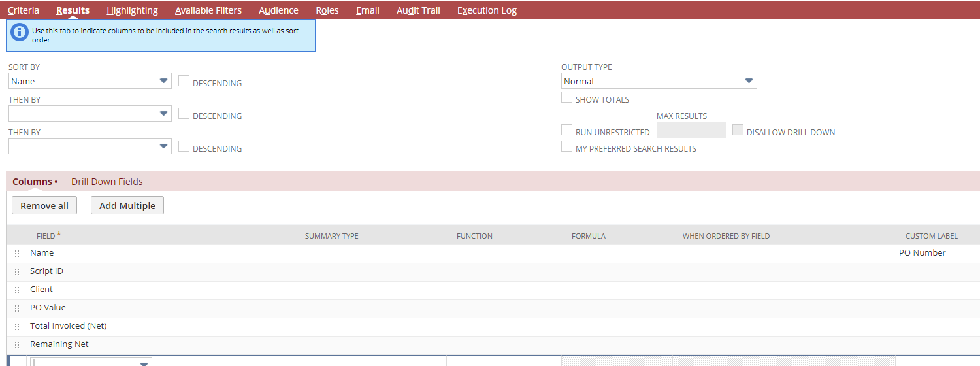Switch to the Roles tab
This screenshot has width=980, height=366.
[327, 10]
